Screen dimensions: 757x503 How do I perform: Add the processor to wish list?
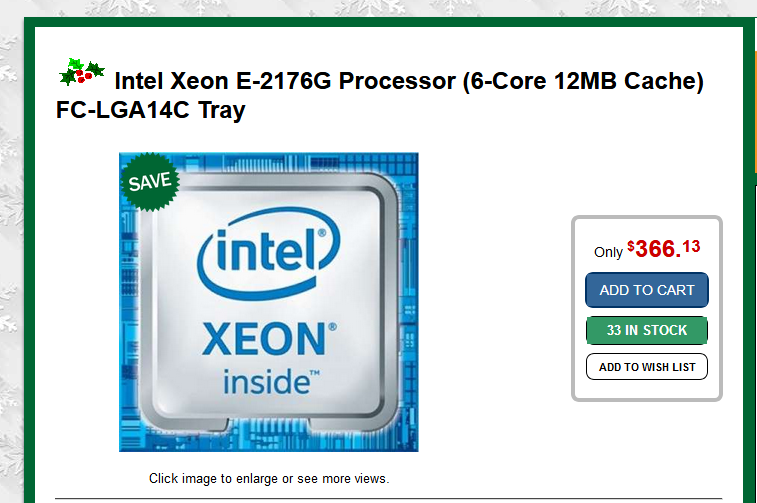(647, 367)
